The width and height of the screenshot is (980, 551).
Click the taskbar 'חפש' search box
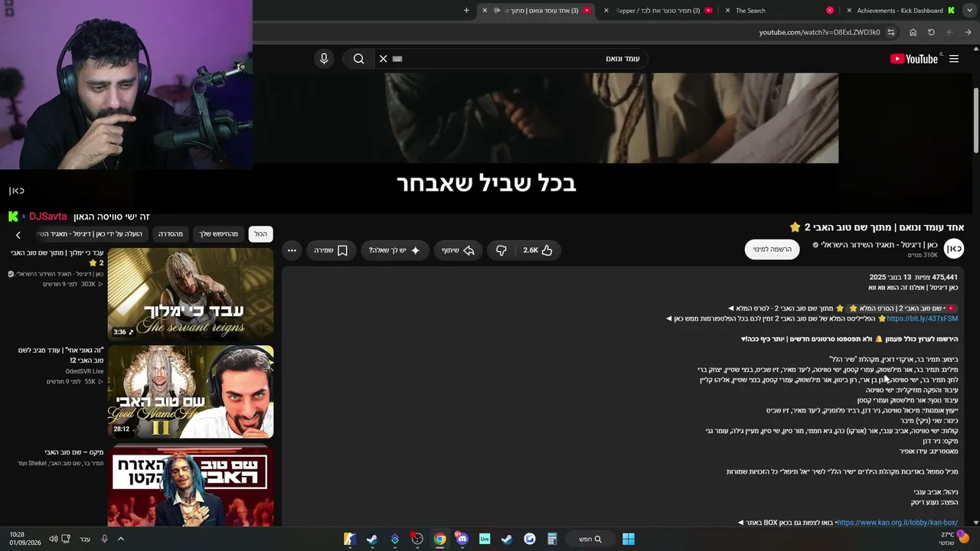(x=590, y=539)
